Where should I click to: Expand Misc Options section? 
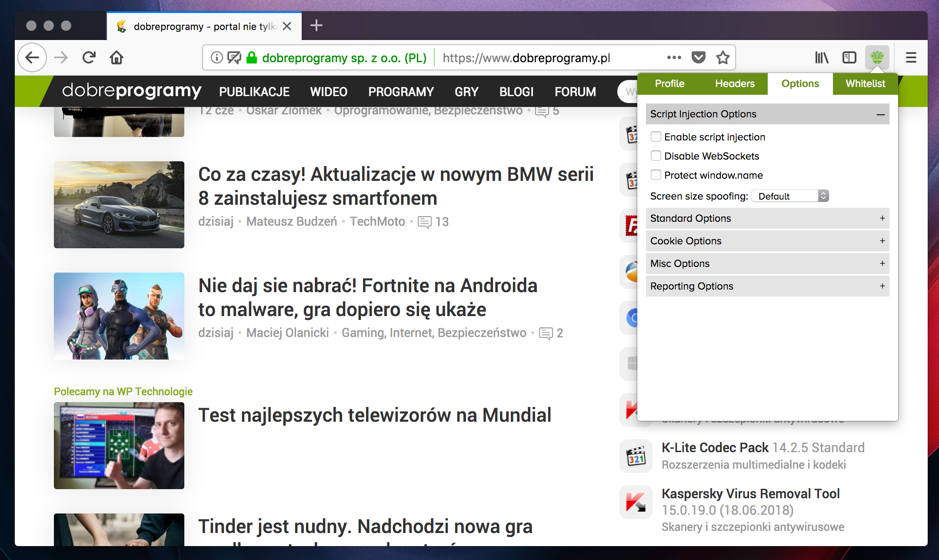(x=767, y=263)
